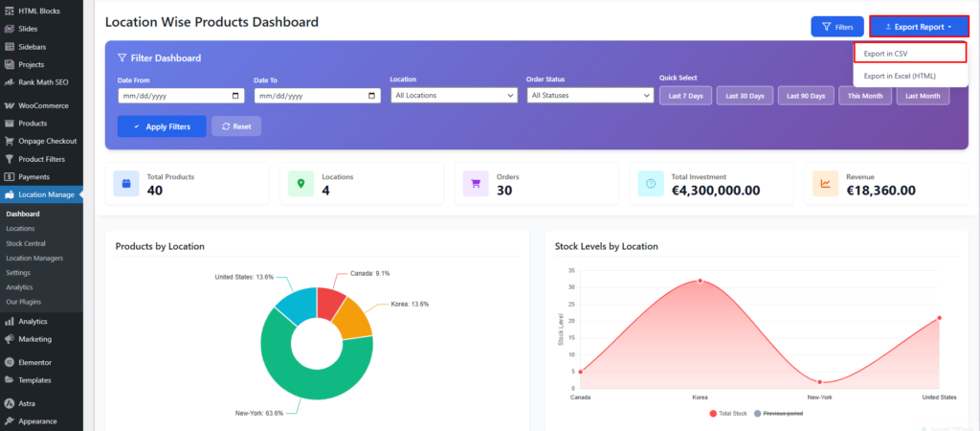980x431 pixels.
Task: Click the Orders shopping cart icon
Action: 476,183
